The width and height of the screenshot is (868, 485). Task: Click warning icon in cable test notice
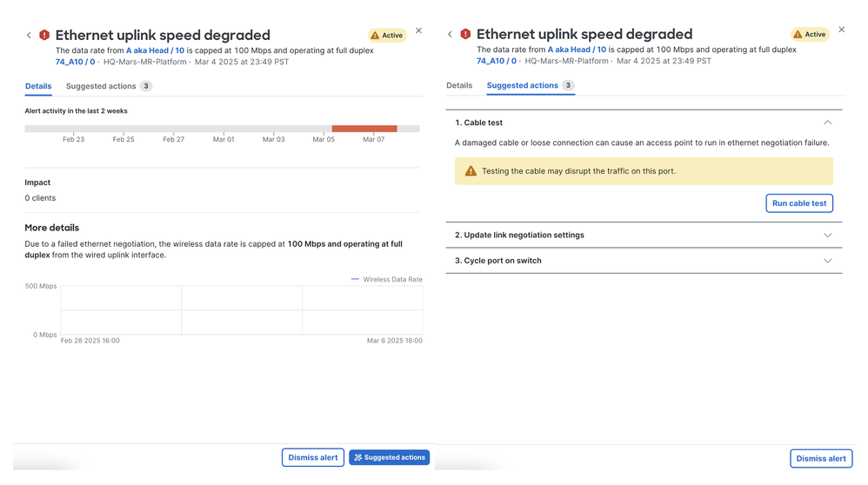471,171
